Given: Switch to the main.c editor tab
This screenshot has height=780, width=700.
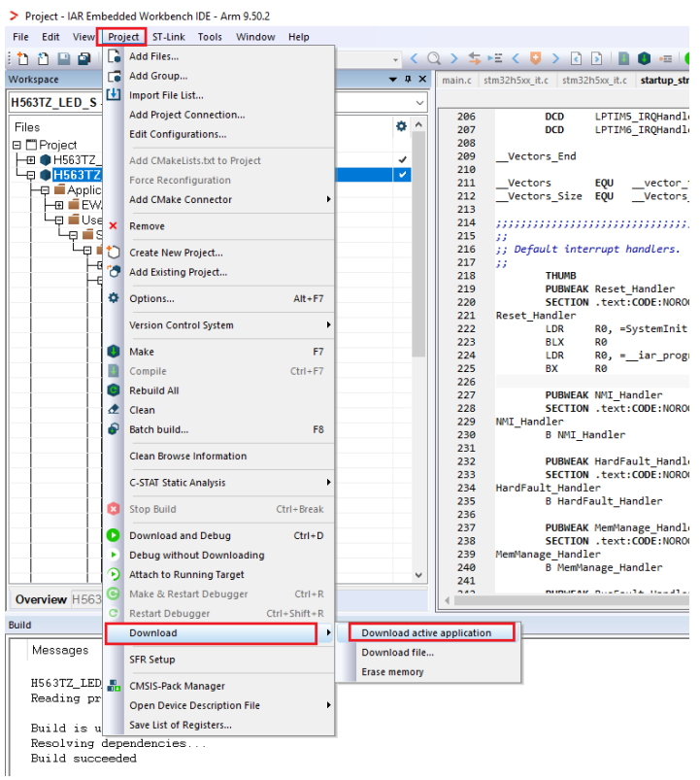Looking at the screenshot, I should point(456,80).
